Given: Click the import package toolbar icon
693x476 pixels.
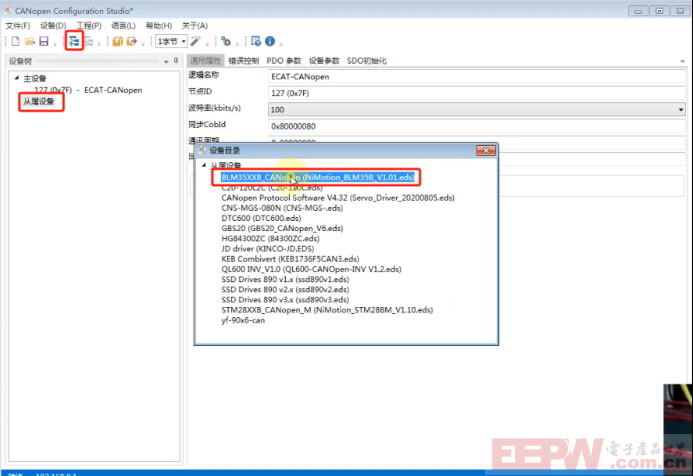Looking at the screenshot, I should [118, 41].
